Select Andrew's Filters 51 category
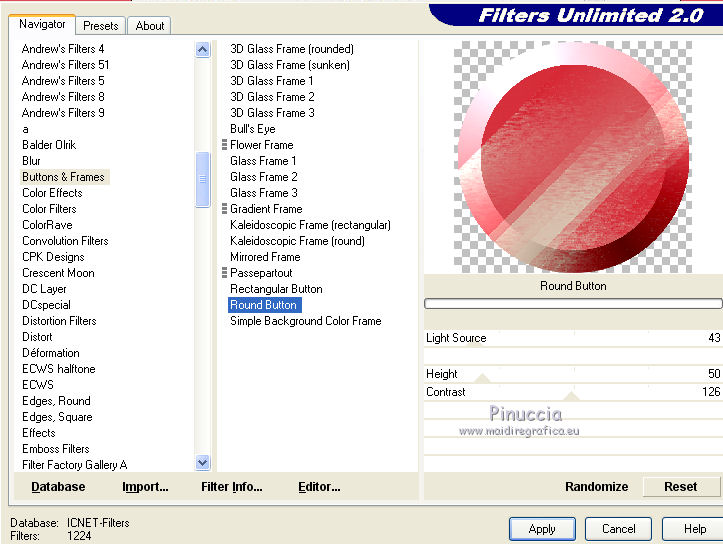This screenshot has height=544, width=723. 65,65
